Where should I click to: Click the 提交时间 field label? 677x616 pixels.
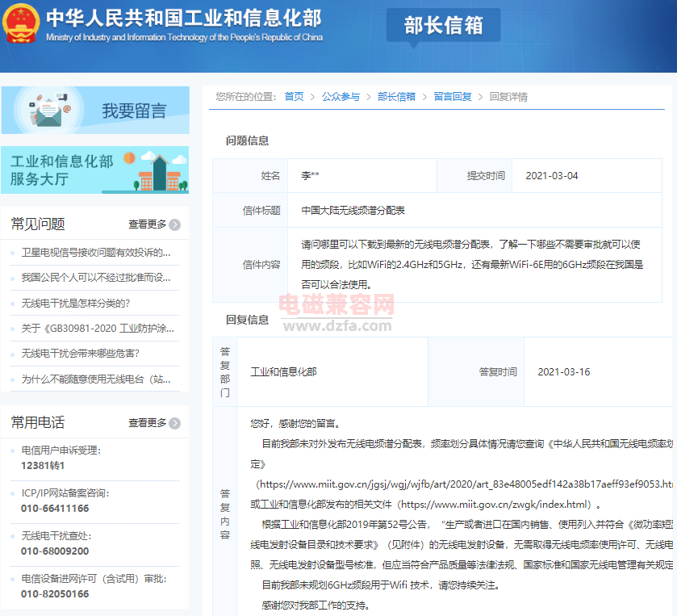486,176
